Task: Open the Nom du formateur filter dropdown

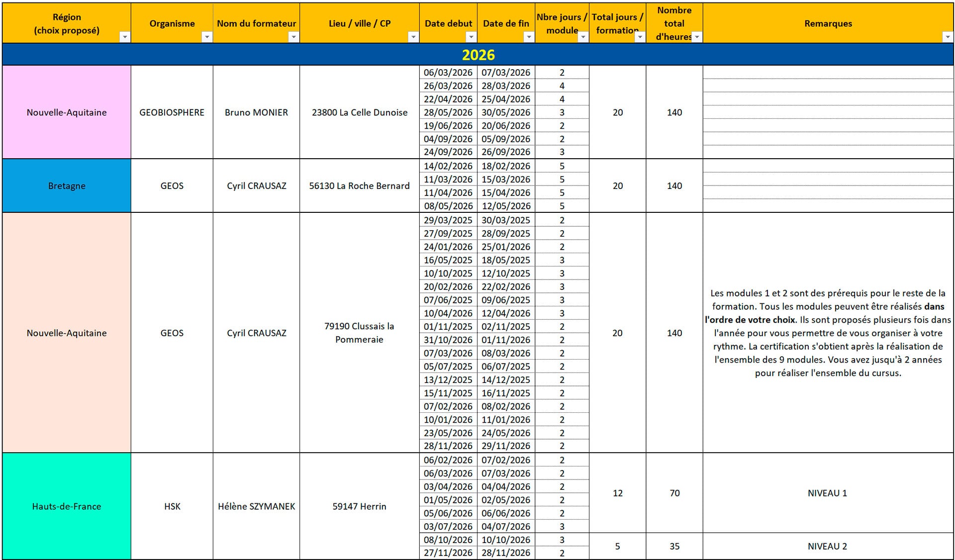Action: pyautogui.click(x=293, y=37)
